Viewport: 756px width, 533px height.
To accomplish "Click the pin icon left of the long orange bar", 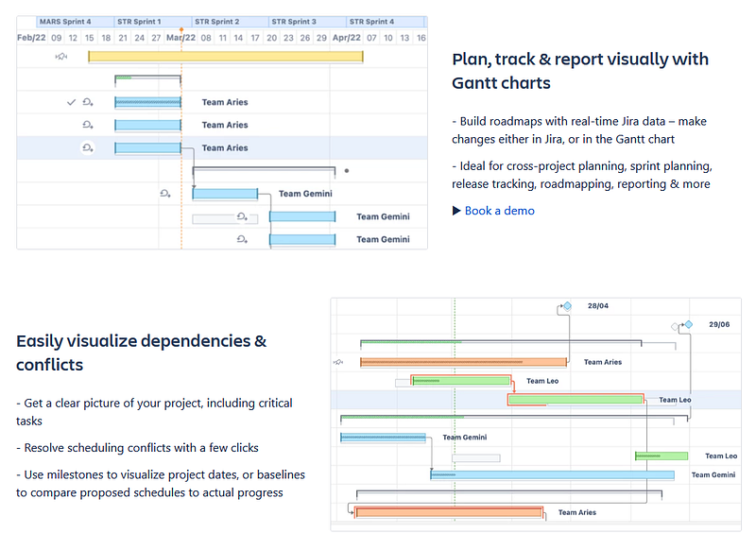I will point(338,362).
